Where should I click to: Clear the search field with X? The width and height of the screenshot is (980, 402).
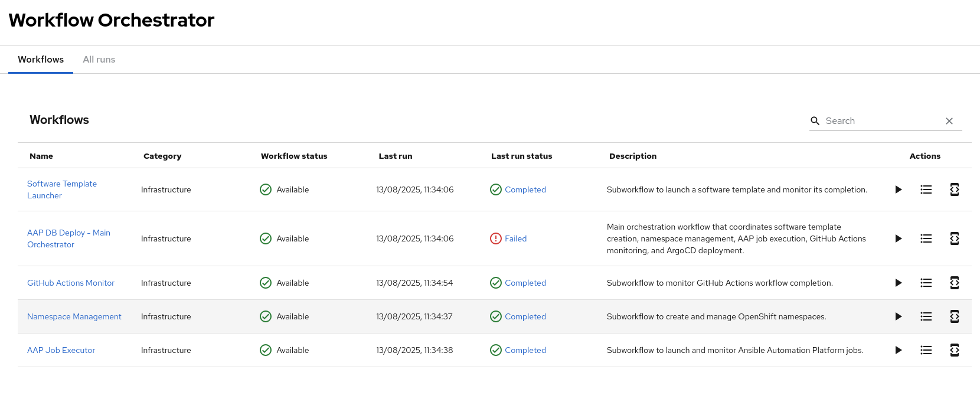(949, 121)
